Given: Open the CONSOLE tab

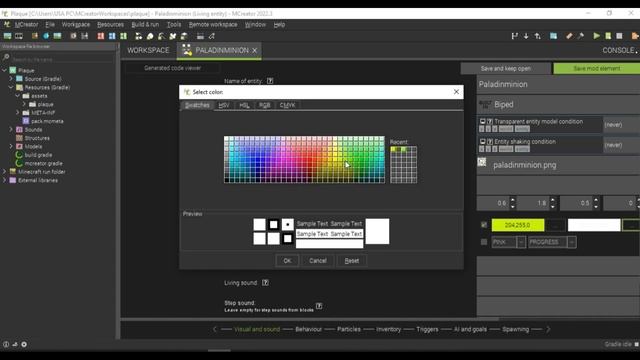Looking at the screenshot, I should coord(619,50).
